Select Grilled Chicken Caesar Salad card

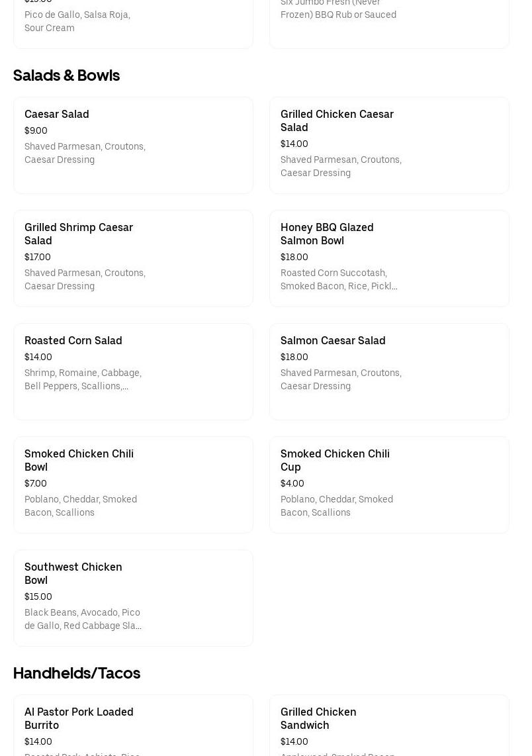[x=389, y=145]
